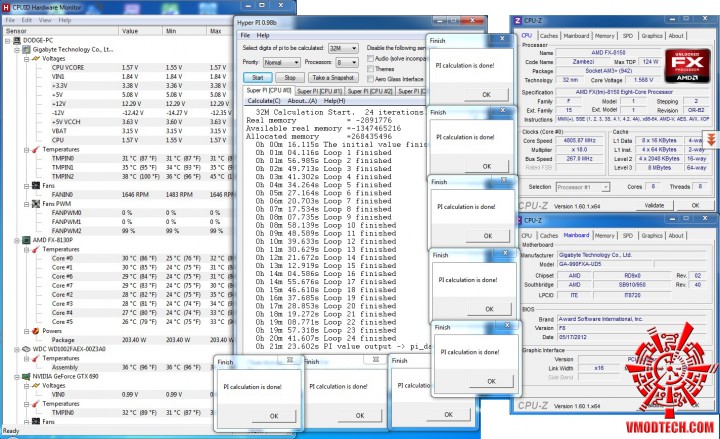Click the Validate button in CPU-Z
The image size is (720, 439).
[654, 206]
